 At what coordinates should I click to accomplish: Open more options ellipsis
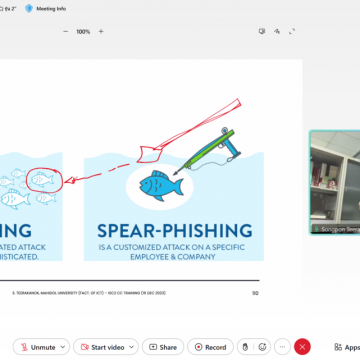(x=282, y=347)
